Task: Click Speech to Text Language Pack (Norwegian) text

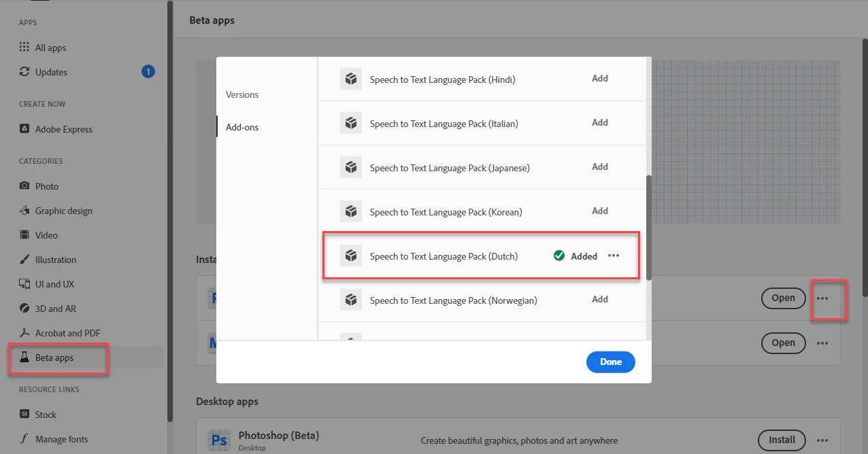Action: pyautogui.click(x=453, y=300)
